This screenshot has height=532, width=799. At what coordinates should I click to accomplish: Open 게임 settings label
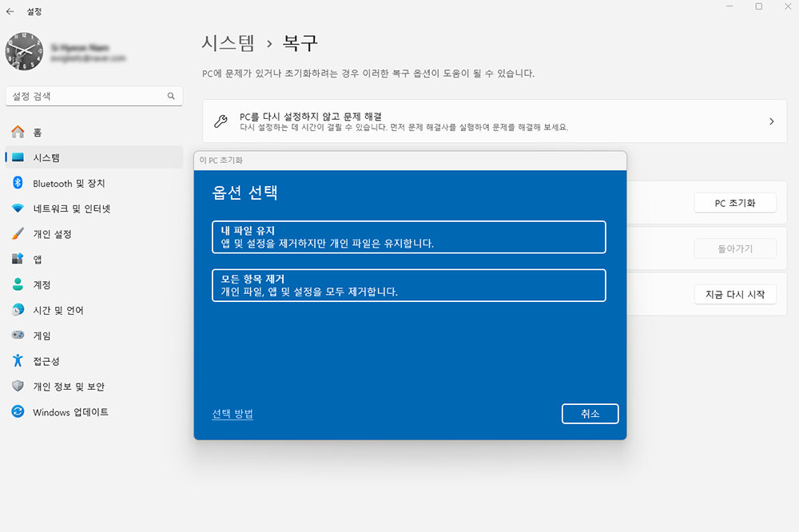point(42,335)
